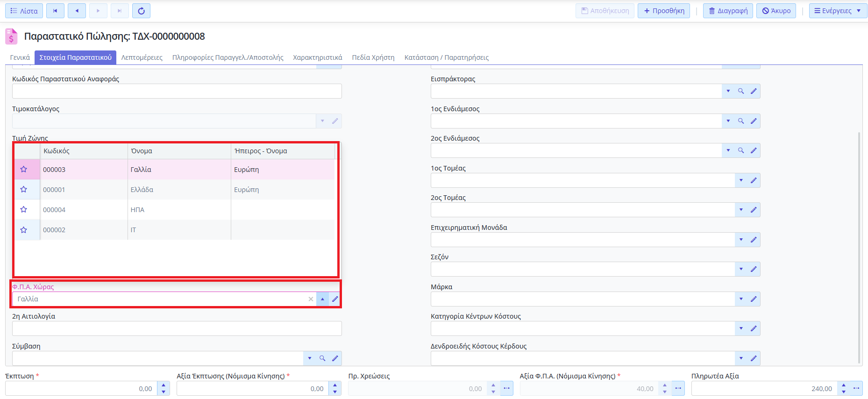Open the Χαρακτηριστικά tab
The height and width of the screenshot is (399, 868).
point(318,57)
